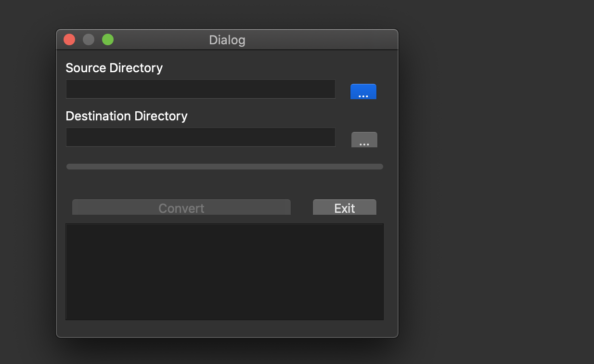Click the Exit button

[344, 208]
